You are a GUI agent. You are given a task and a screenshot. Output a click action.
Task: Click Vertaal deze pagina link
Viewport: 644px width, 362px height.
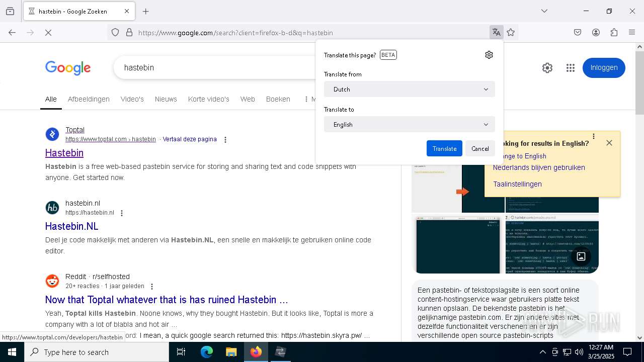point(190,139)
